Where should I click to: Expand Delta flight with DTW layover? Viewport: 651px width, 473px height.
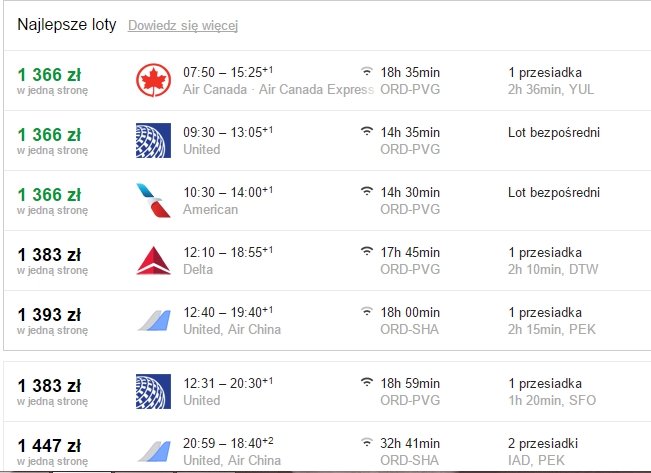tap(327, 260)
